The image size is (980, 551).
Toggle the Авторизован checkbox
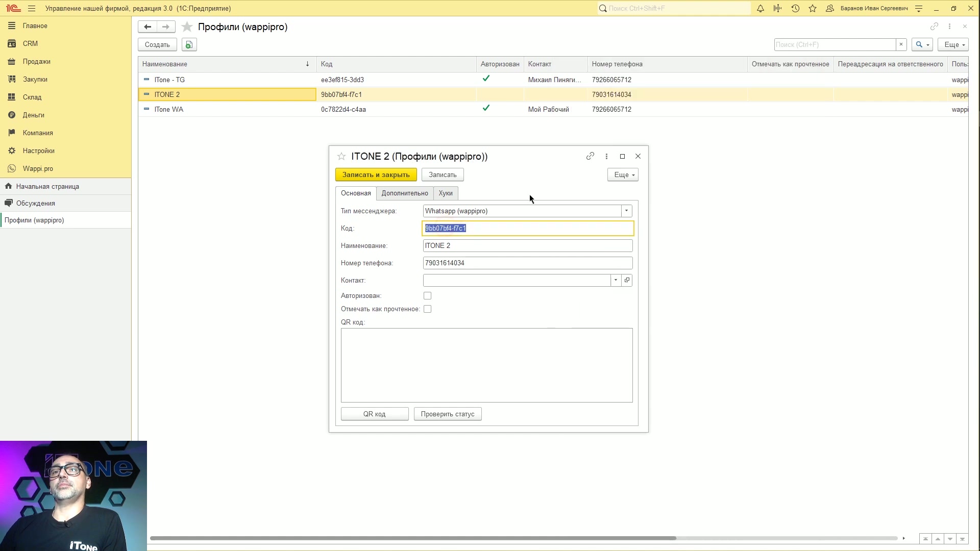click(428, 296)
